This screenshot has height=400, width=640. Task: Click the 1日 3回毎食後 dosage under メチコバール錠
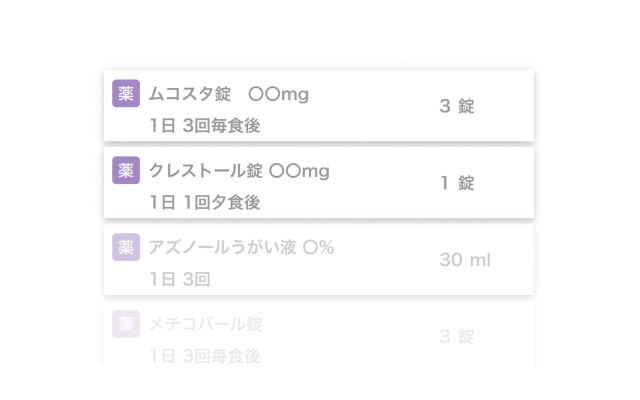pos(204,355)
